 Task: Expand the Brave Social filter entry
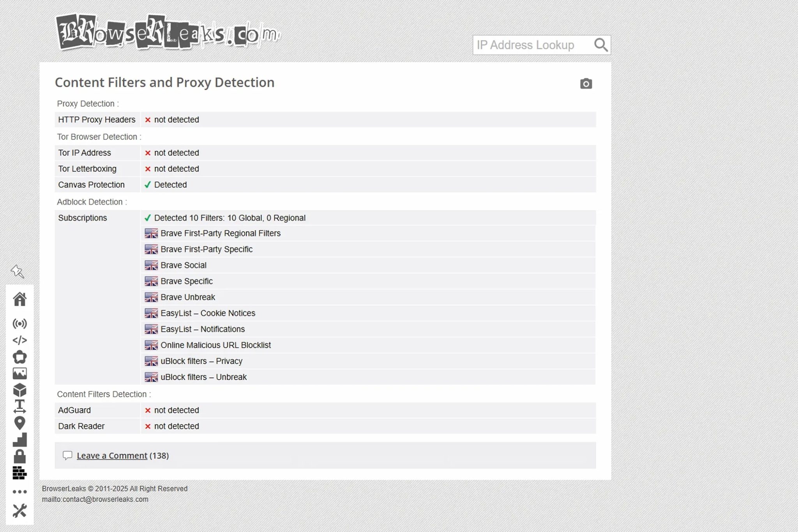[184, 265]
